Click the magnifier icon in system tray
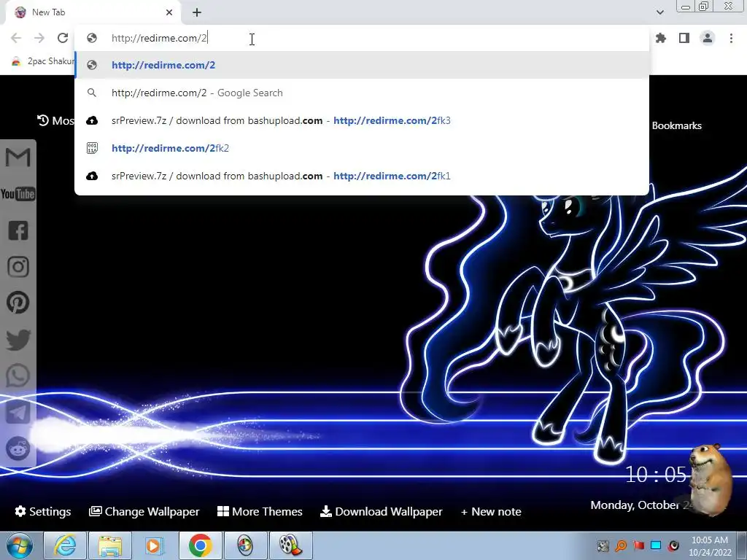Viewport: 747px width, 560px height. point(621,545)
